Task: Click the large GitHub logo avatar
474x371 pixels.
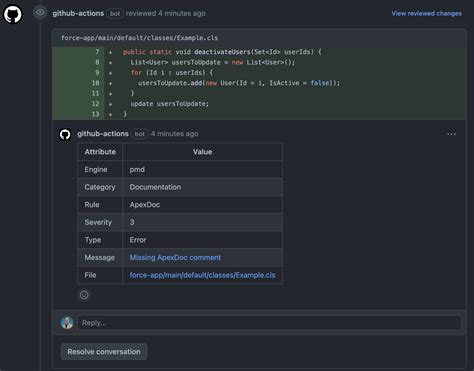Action: (13, 14)
